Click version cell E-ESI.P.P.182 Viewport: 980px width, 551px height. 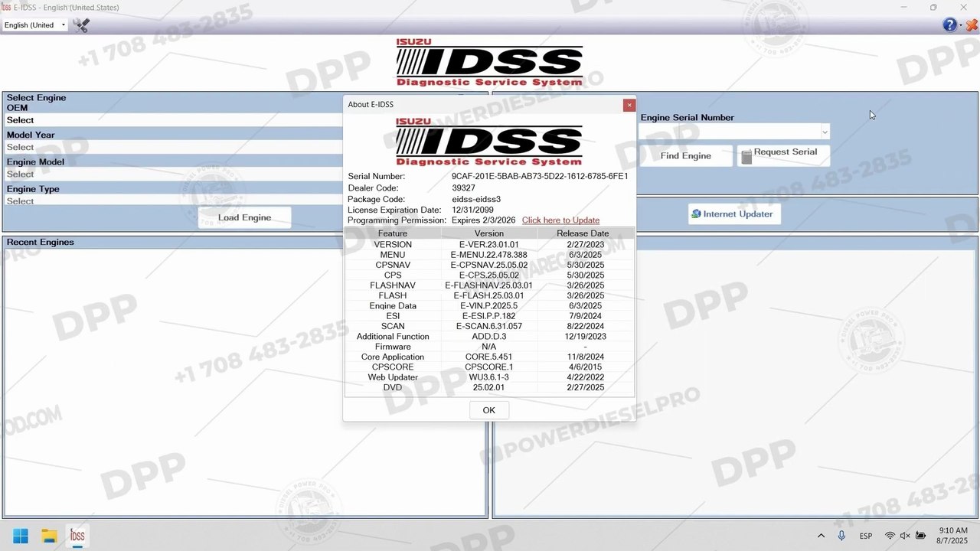click(x=489, y=316)
